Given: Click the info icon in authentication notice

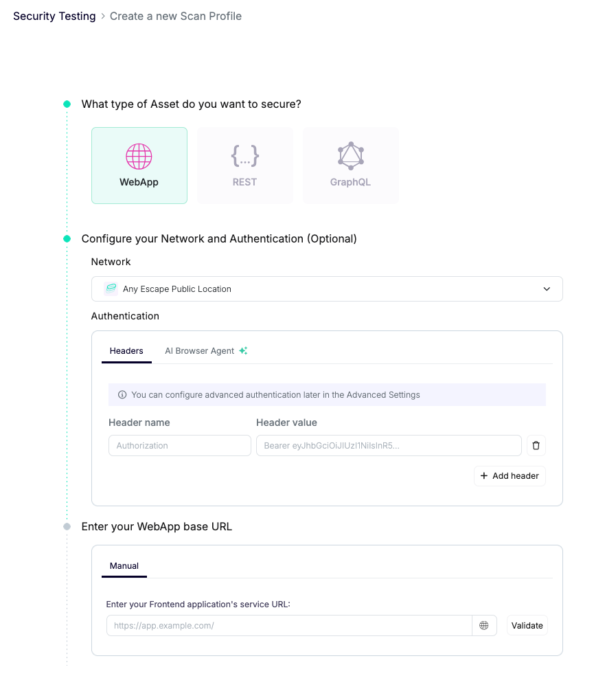Looking at the screenshot, I should 122,395.
